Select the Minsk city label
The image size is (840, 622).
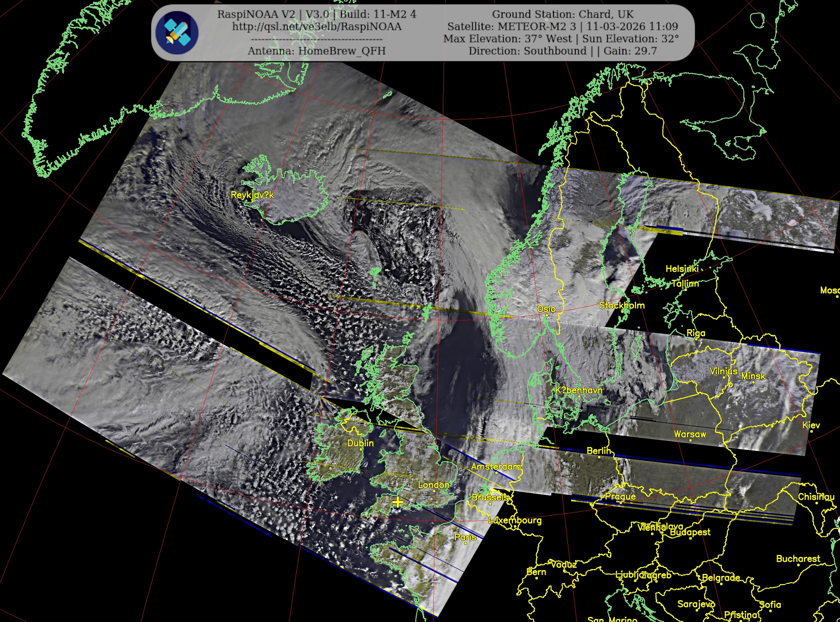tap(753, 376)
